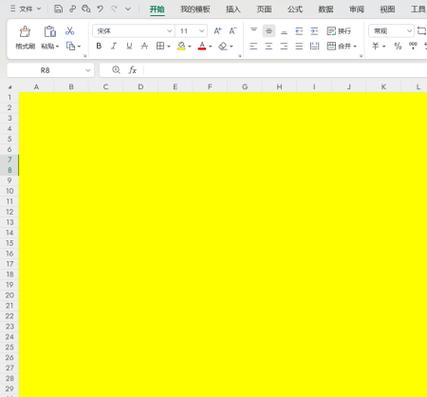Click the increase indent icon
This screenshot has width=427, height=397.
click(314, 31)
